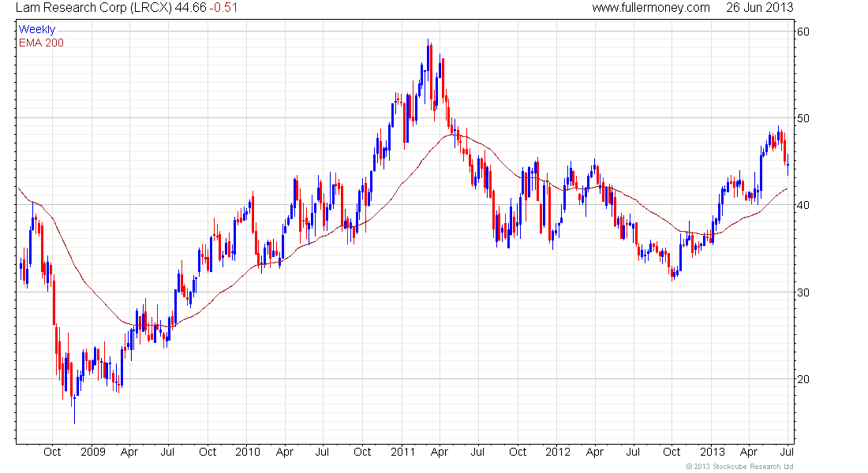Image resolution: width=868 pixels, height=473 pixels.
Task: Click the Oct label before 2009
Action: tap(52, 452)
